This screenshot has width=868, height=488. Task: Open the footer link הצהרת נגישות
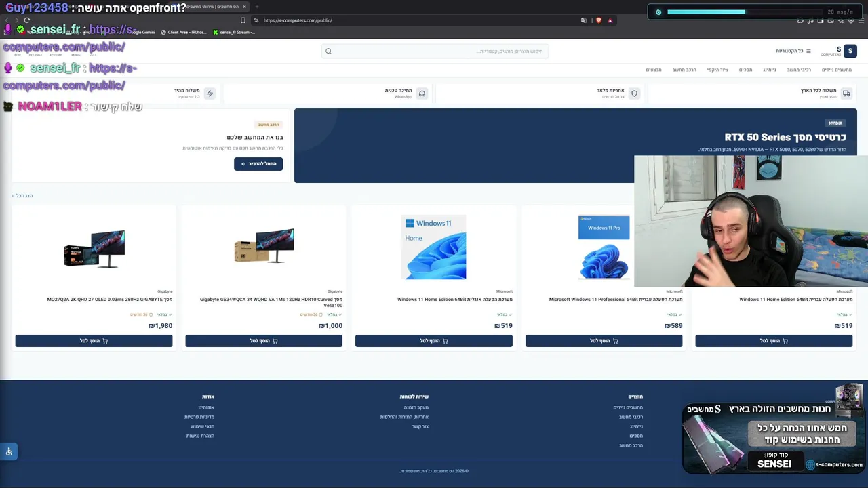[x=200, y=436]
